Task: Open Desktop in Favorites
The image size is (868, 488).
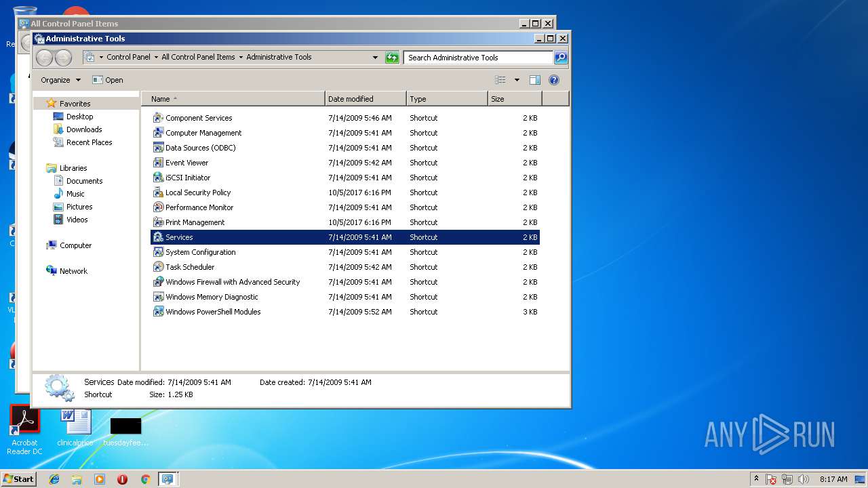Action: [x=79, y=117]
